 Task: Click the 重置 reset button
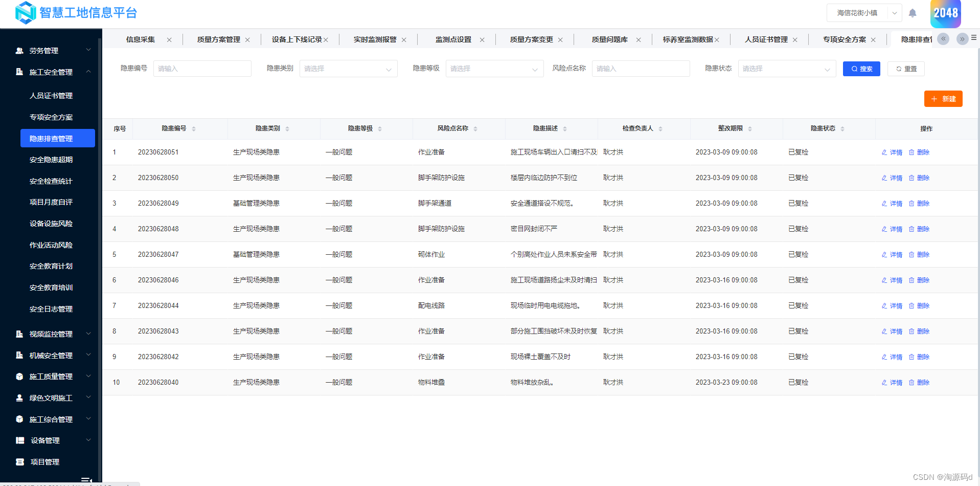[906, 69]
